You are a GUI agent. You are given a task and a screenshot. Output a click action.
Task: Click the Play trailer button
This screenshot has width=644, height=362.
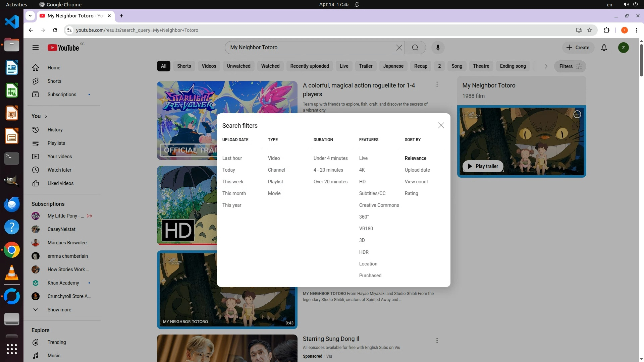point(483,166)
